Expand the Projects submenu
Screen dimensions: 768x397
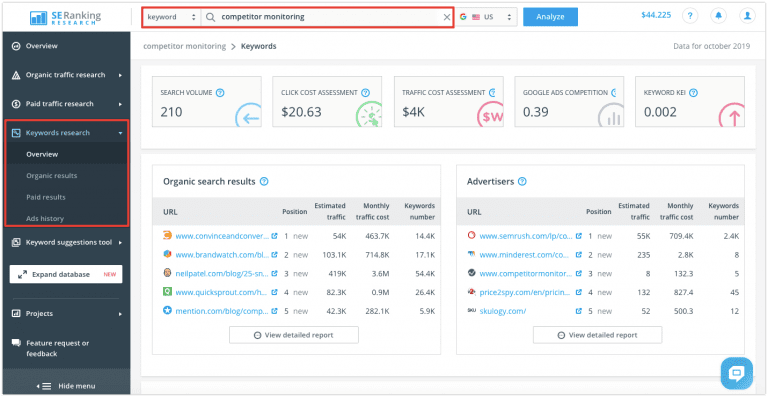pos(120,314)
